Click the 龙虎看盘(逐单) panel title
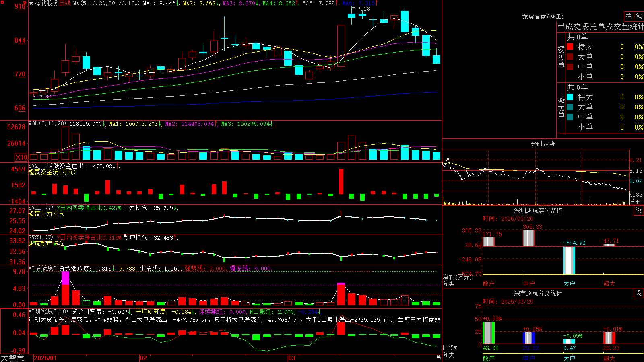 click(543, 16)
